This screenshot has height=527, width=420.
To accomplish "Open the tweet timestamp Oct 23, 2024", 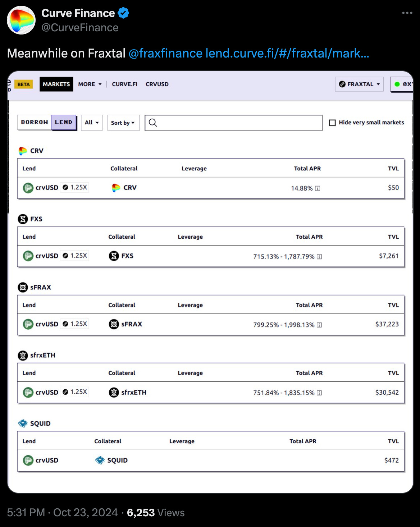I will click(x=62, y=512).
